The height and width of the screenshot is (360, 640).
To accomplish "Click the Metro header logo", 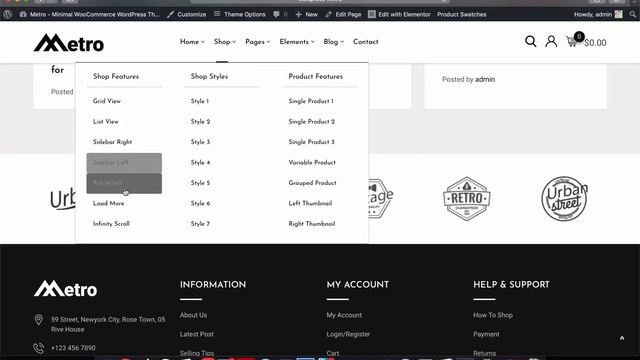I will point(69,43).
